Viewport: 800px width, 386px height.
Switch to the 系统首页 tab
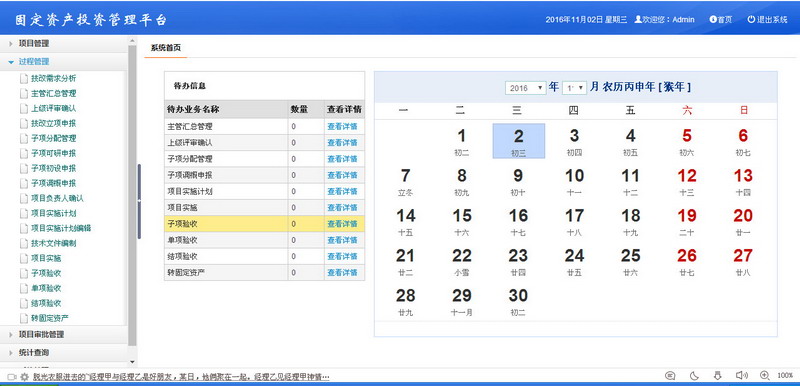[166, 48]
